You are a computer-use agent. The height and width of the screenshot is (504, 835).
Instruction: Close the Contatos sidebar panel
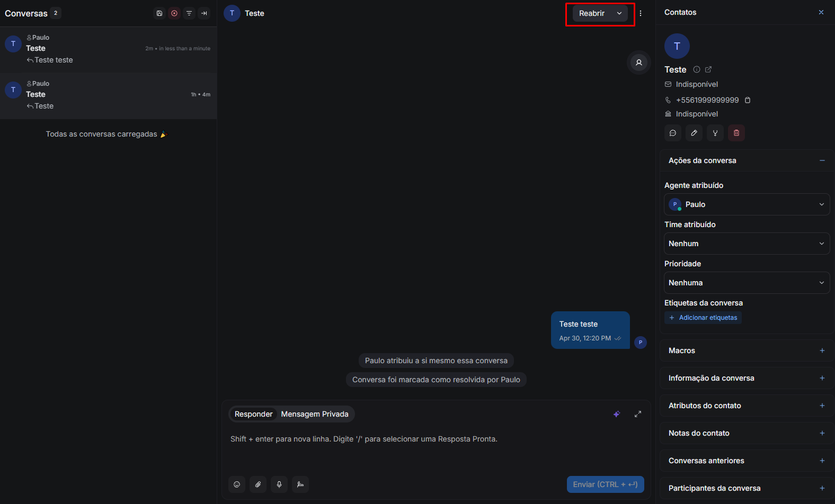click(x=821, y=12)
